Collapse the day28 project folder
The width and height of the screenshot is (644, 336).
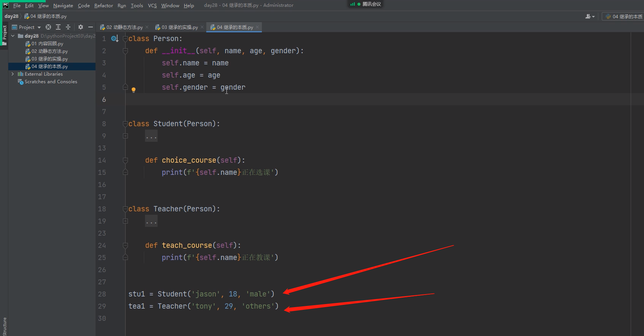point(13,36)
